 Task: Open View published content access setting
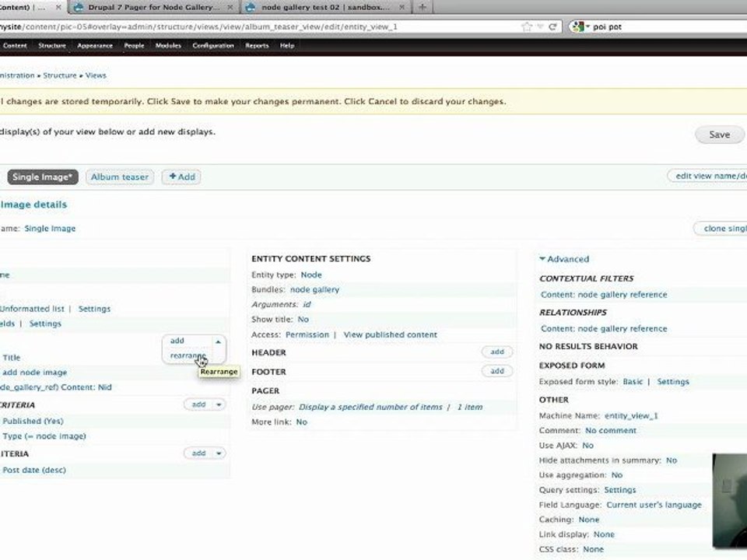coord(390,334)
